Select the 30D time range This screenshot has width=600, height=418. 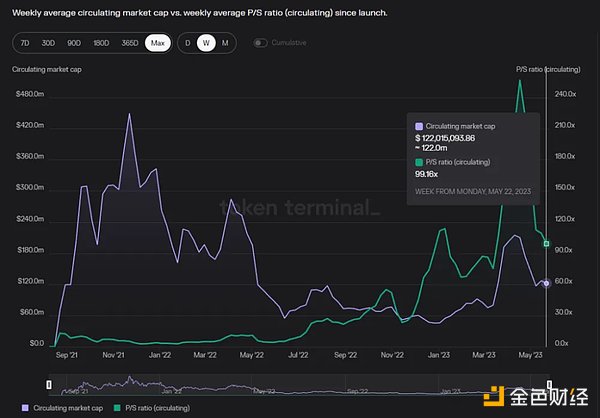49,43
